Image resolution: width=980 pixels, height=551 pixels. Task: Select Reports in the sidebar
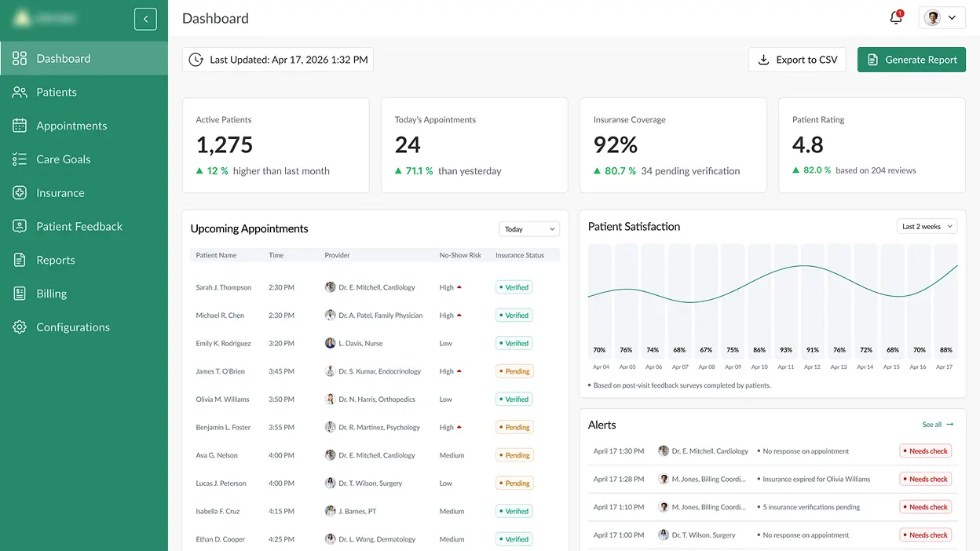[84, 260]
